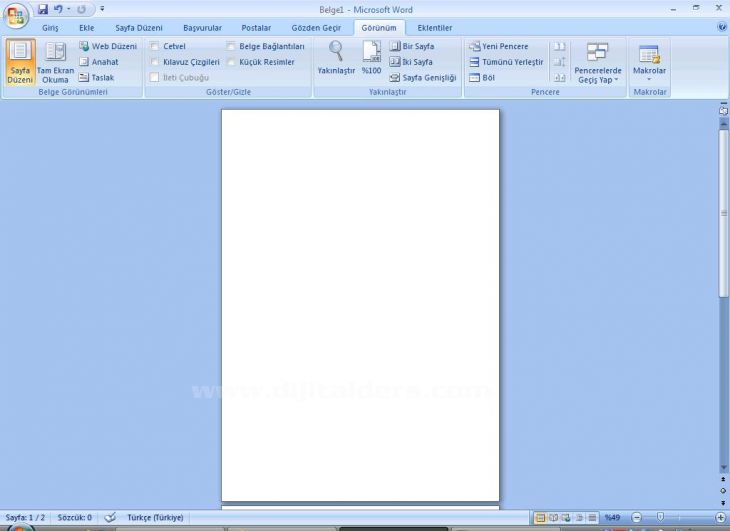Click the vertical scrollbar down arrow

point(723,468)
